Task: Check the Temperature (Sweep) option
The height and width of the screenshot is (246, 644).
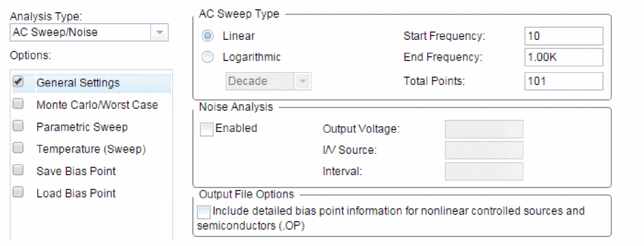Action: pos(17,148)
